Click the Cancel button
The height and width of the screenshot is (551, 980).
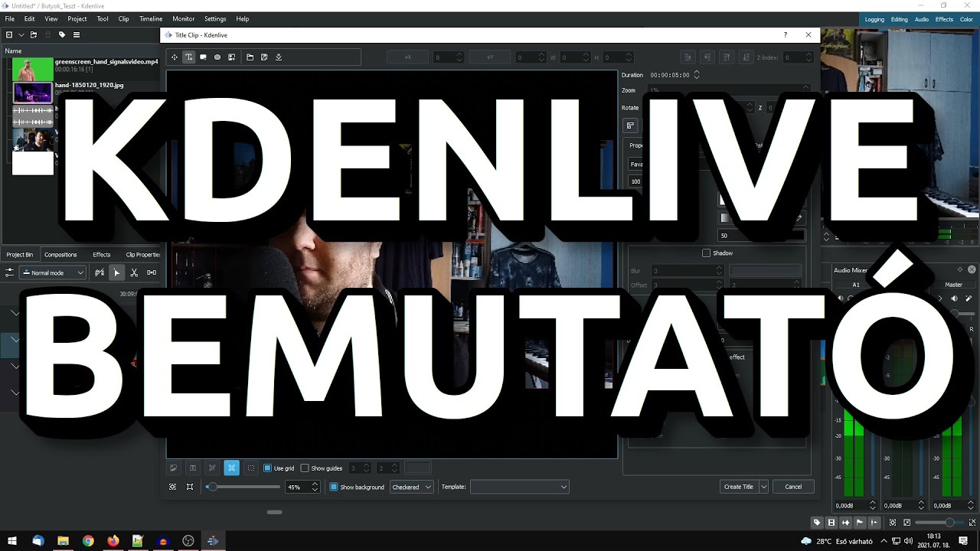click(x=793, y=487)
